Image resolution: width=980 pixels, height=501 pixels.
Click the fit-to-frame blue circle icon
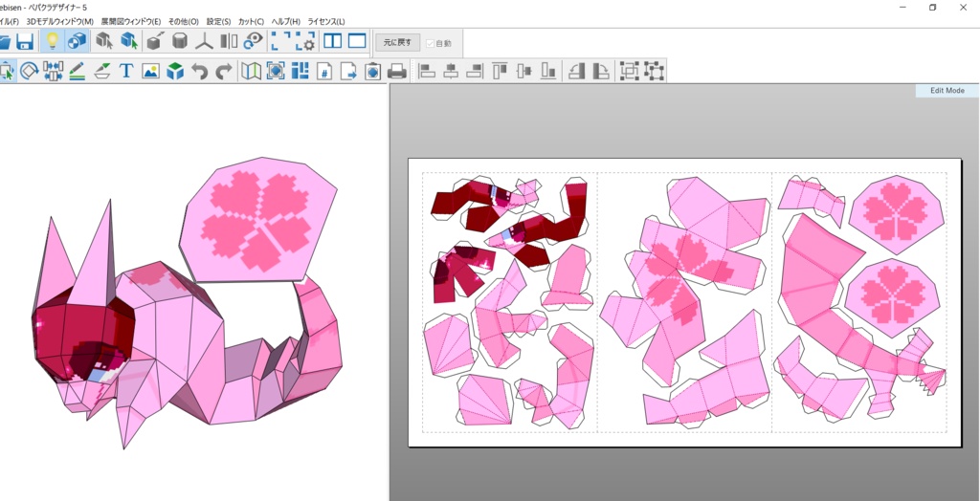276,71
